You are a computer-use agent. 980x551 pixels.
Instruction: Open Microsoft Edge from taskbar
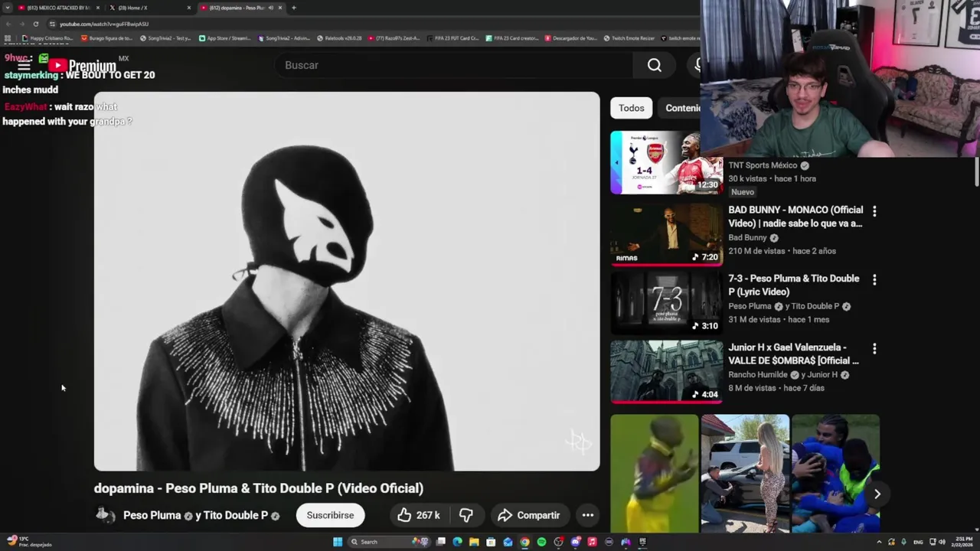click(457, 542)
